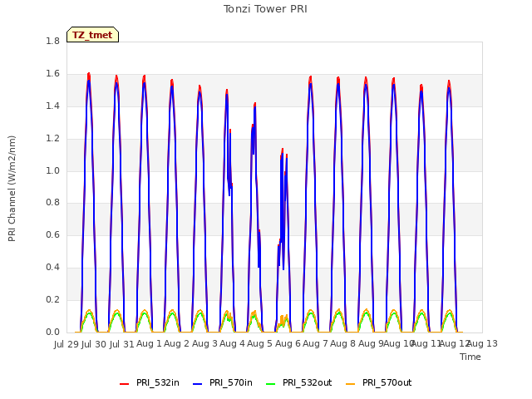Click the 0.4 y-axis tick label
532x399 pixels.
52,268
